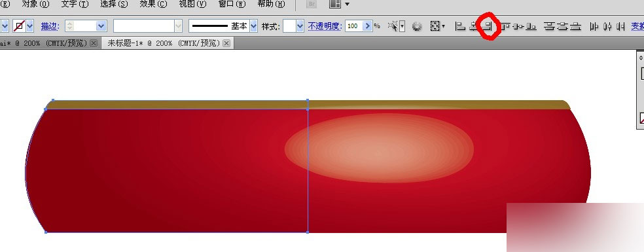Expand the select similar options dropdown
The height and width of the screenshot is (252, 644).
402,26
